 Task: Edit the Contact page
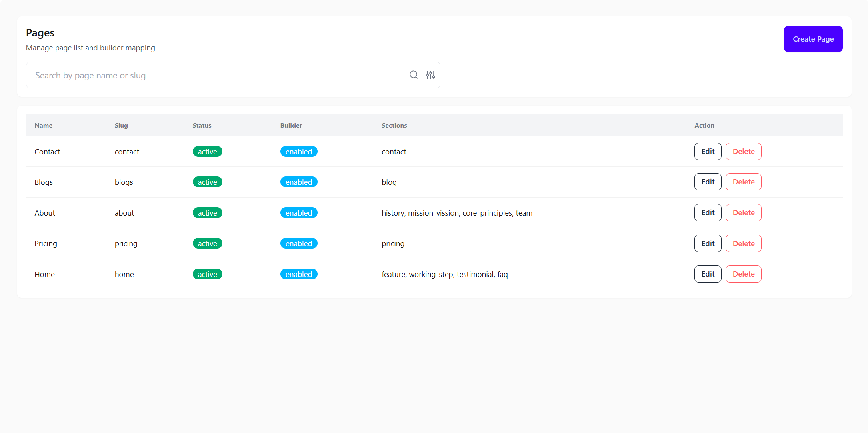[708, 152]
